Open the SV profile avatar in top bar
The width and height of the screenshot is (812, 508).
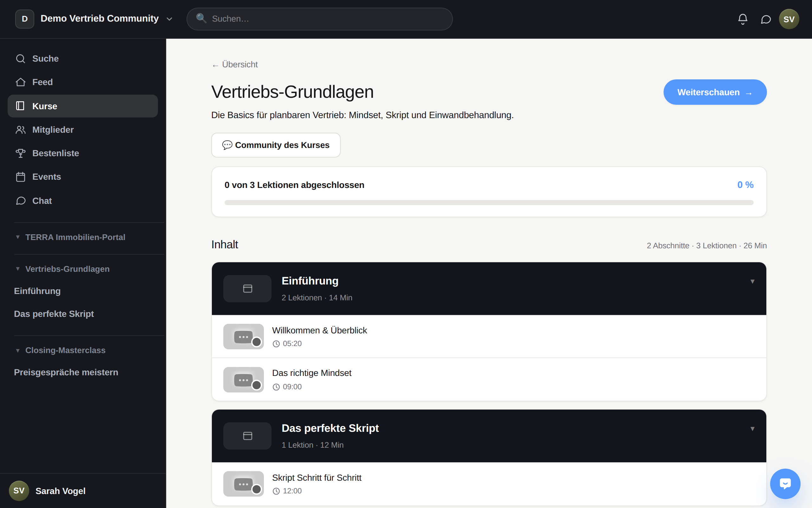tap(789, 19)
